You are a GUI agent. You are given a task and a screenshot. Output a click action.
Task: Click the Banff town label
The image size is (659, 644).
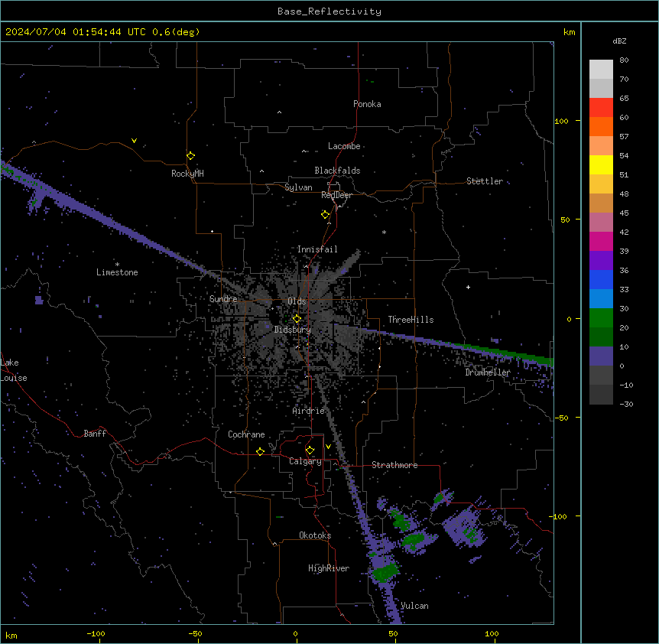click(x=95, y=434)
